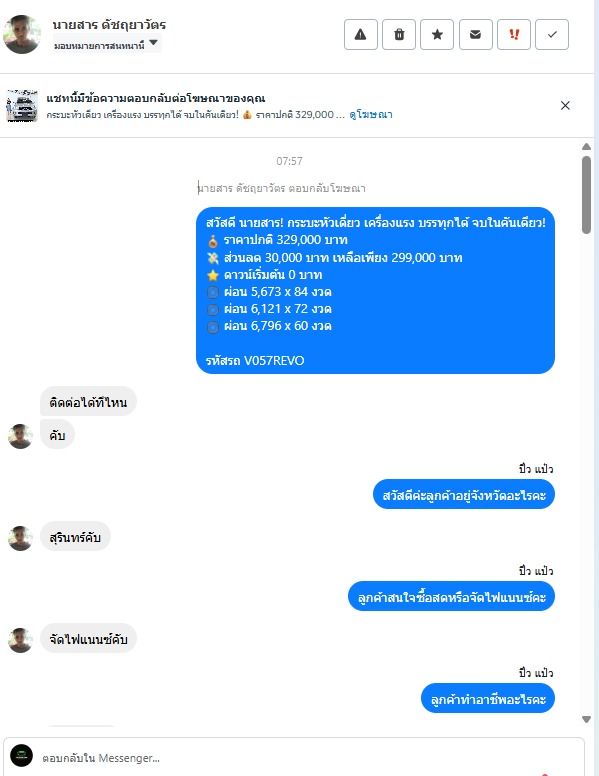This screenshot has width=599, height=776.
Task: Click page avatar beside reply box
Action: 22,756
